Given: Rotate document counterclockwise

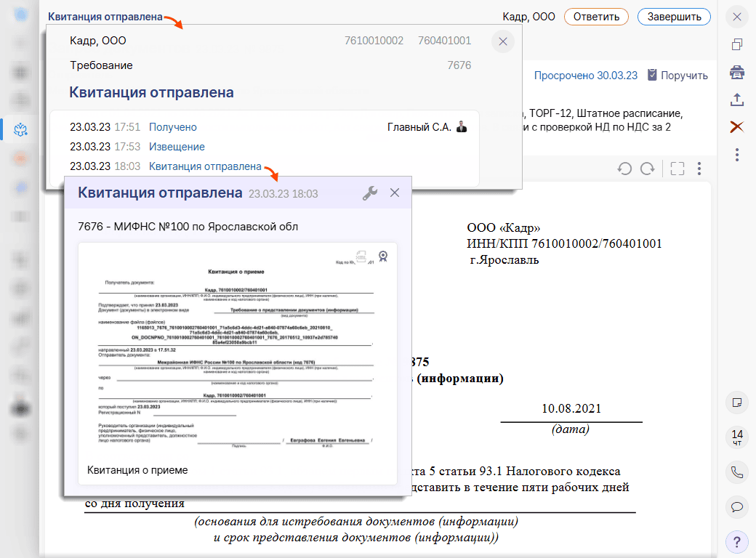Looking at the screenshot, I should 624,169.
